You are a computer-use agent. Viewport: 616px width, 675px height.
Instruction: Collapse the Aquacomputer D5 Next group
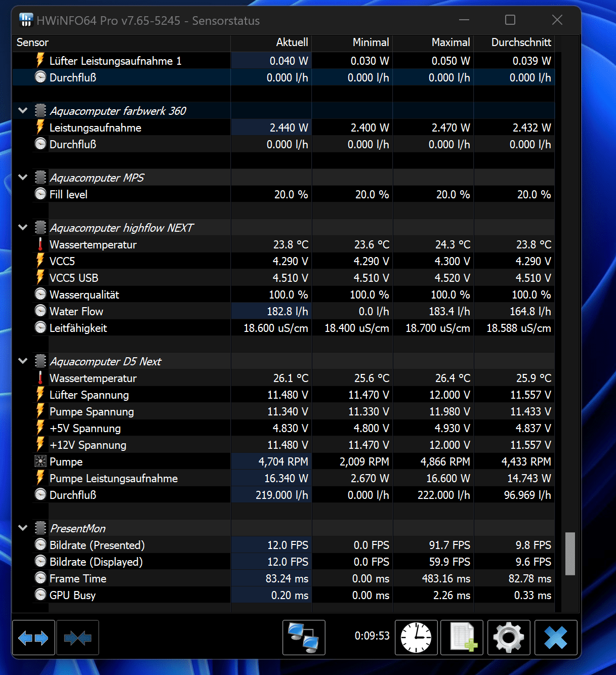coord(23,361)
